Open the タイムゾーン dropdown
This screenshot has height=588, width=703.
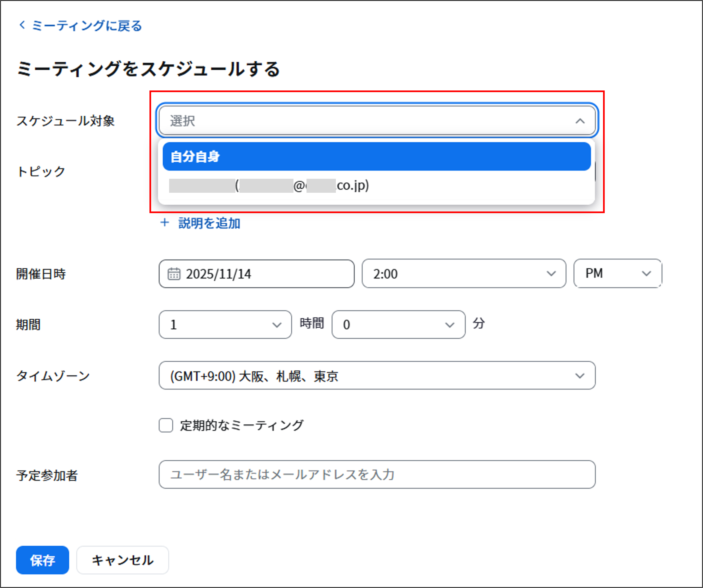377,375
